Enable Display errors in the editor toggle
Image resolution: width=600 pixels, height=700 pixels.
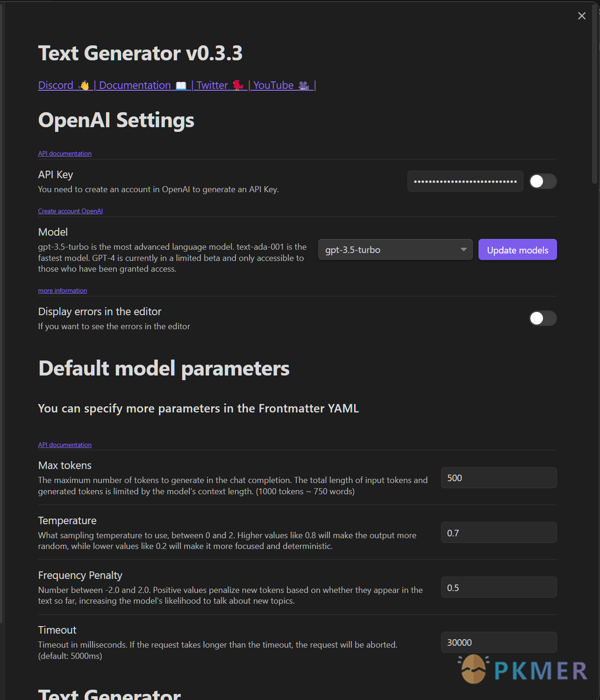(x=543, y=318)
